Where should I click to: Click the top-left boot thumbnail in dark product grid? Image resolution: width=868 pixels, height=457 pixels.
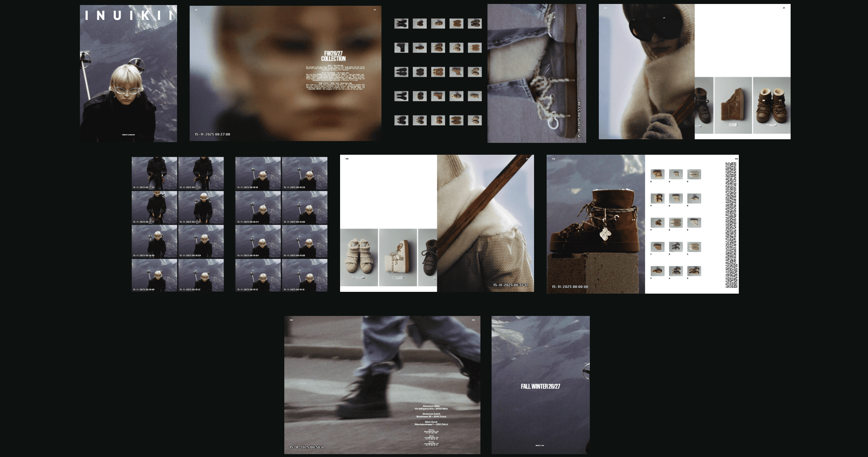(401, 24)
